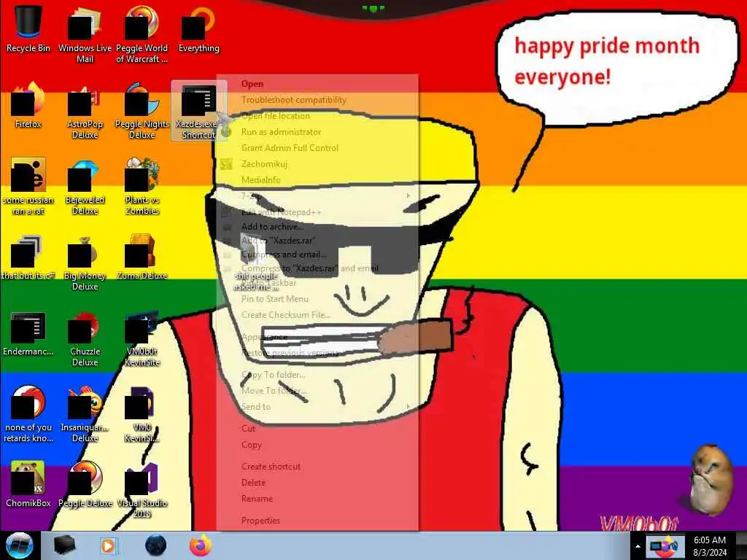This screenshot has width=747, height=560.
Task: Select Plants vs Zombies desktop icon
Action: [142, 187]
